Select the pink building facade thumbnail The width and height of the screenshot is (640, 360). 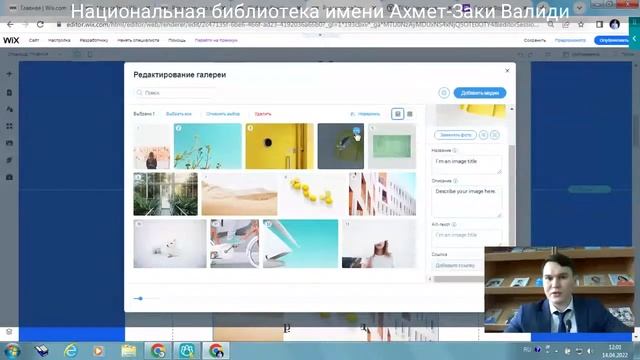click(x=382, y=194)
